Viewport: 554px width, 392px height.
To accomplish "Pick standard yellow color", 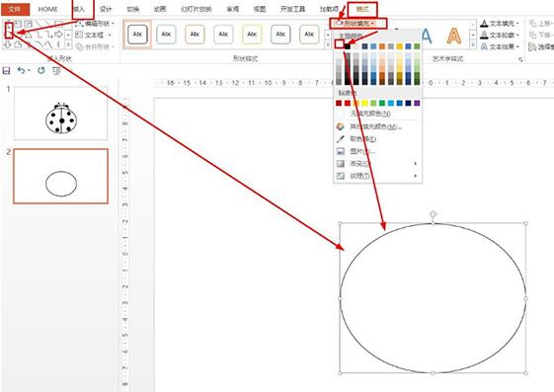I will (364, 103).
